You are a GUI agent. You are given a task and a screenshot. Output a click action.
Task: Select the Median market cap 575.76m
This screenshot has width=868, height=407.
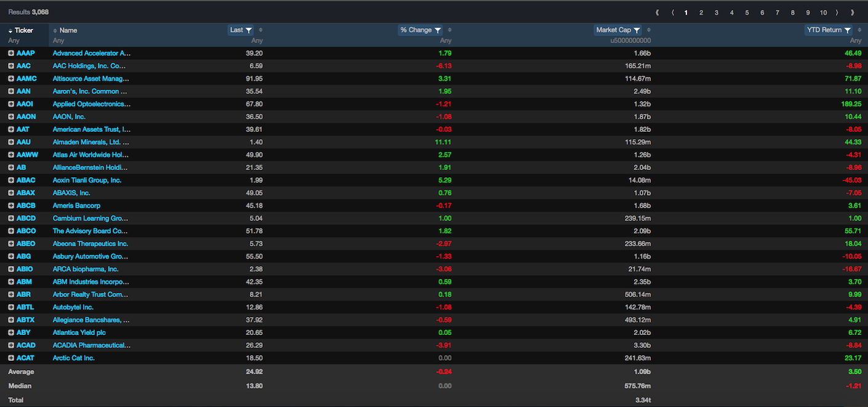(638, 386)
